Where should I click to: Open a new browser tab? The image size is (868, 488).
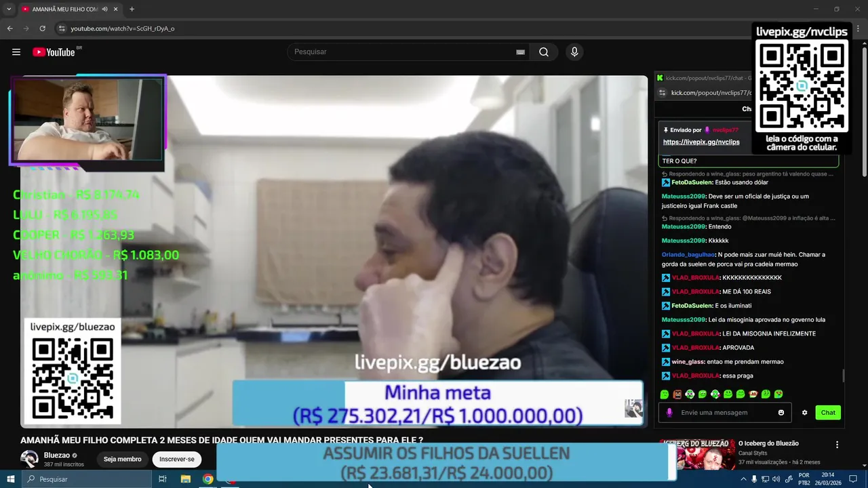pos(132,9)
